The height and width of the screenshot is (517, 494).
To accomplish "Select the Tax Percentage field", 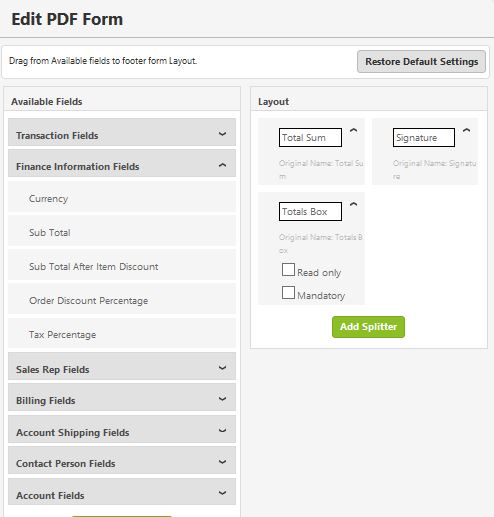I will coord(122,333).
